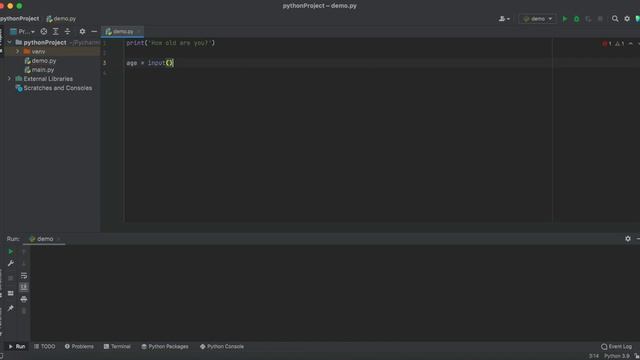Open the Project view selector dropdown
Image resolution: width=640 pixels, height=360 pixels.
(22, 31)
